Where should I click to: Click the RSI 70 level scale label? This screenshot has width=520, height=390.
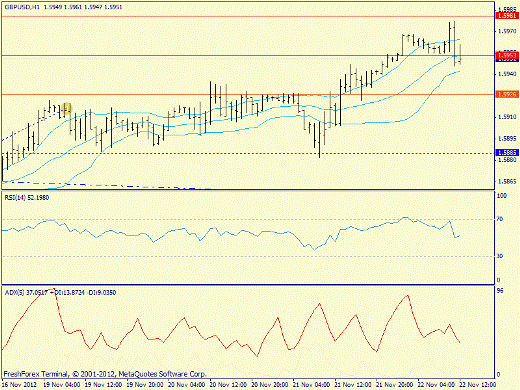point(500,219)
